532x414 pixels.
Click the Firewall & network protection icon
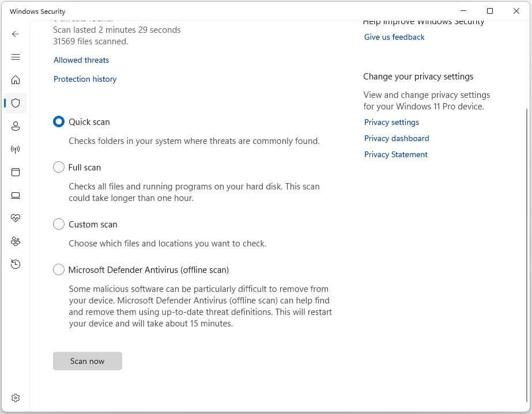pyautogui.click(x=16, y=149)
